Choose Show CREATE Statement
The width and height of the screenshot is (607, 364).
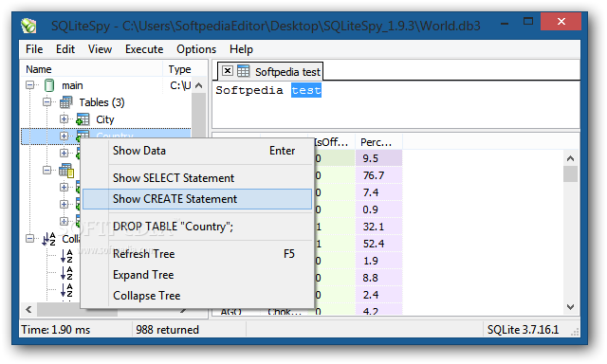pos(197,199)
